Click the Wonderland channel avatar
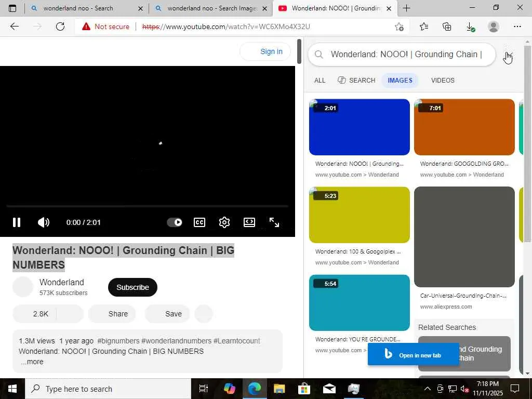 (x=23, y=287)
